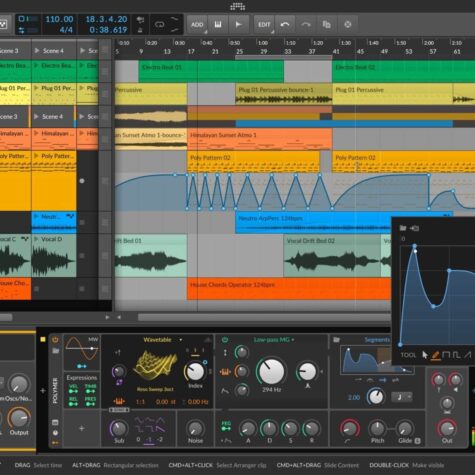Open the Wavetable oscillator type dropdown
This screenshot has height=475, width=475.
(x=163, y=340)
